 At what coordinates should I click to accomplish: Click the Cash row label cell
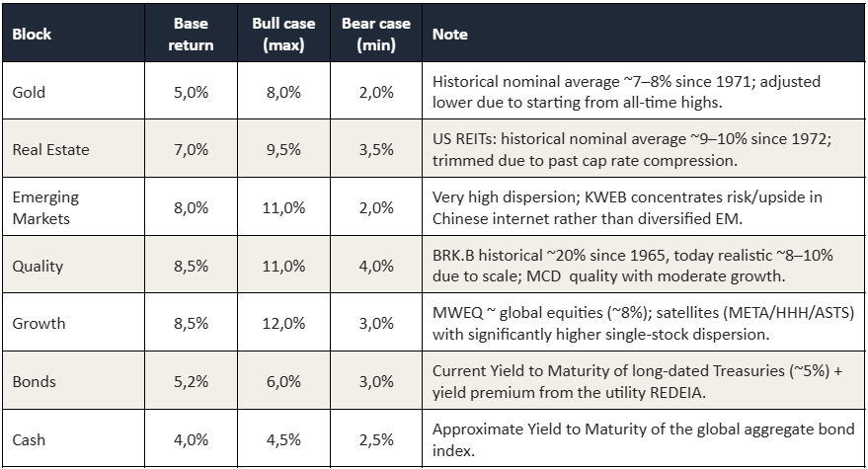pos(74,438)
